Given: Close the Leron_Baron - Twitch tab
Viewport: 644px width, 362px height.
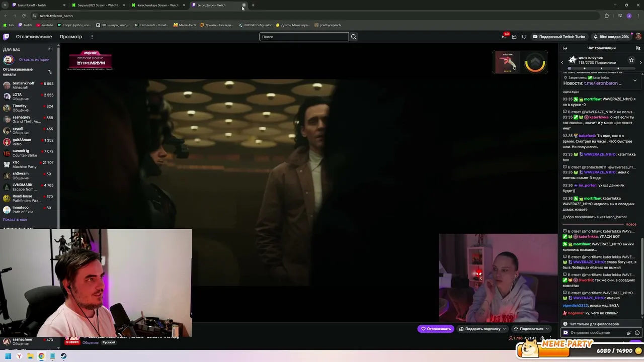Looking at the screenshot, I should [x=244, y=5].
